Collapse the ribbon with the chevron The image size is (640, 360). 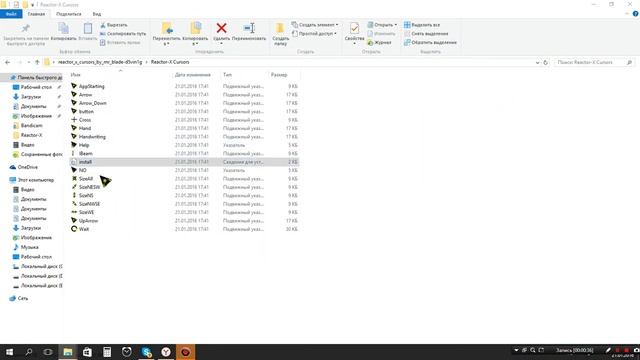click(x=627, y=14)
